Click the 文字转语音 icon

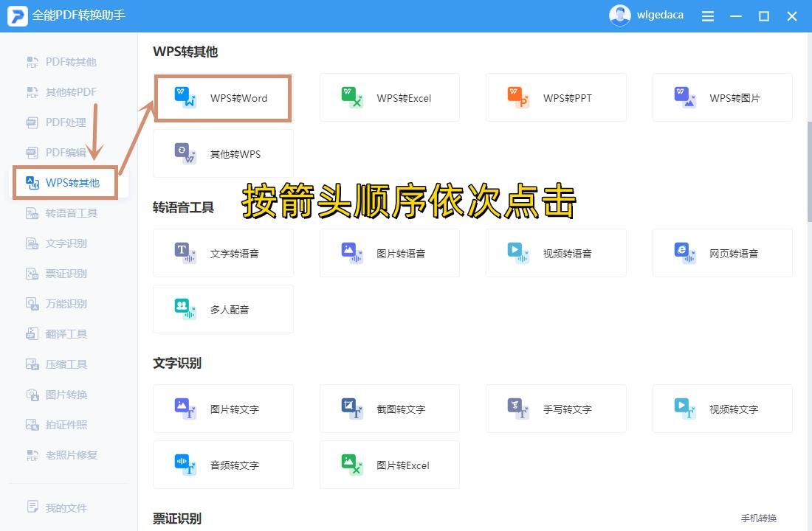pyautogui.click(x=185, y=252)
